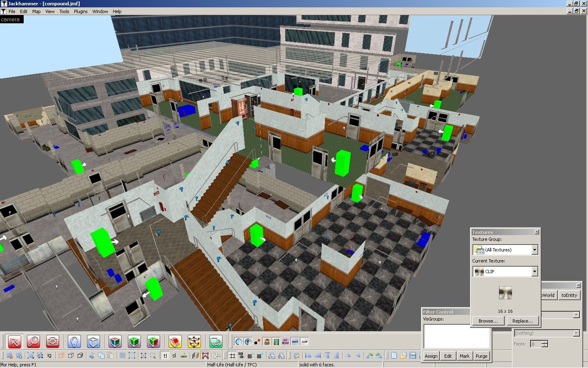Open the Plugins menu
Screen dimensions: 588x368
[x=80, y=11]
